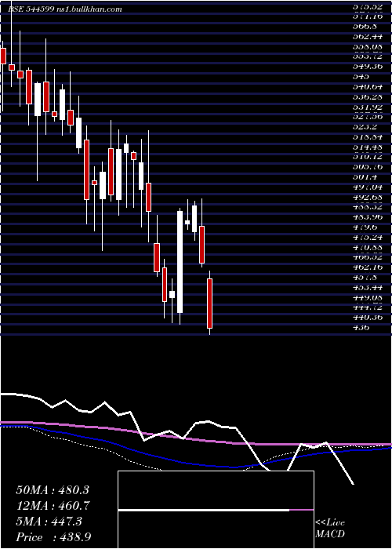Click the final red candlestick closing near 438
This screenshot has width=392, height=549.
(x=209, y=304)
